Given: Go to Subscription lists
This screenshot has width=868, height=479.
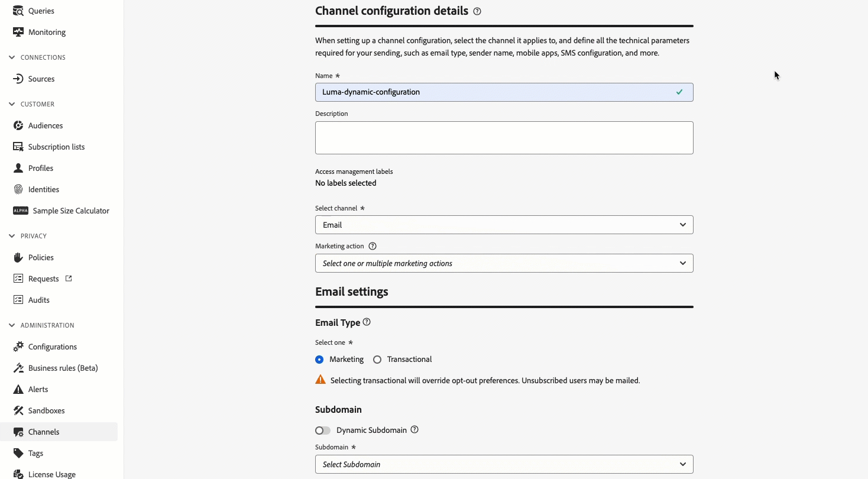Looking at the screenshot, I should click(x=56, y=147).
